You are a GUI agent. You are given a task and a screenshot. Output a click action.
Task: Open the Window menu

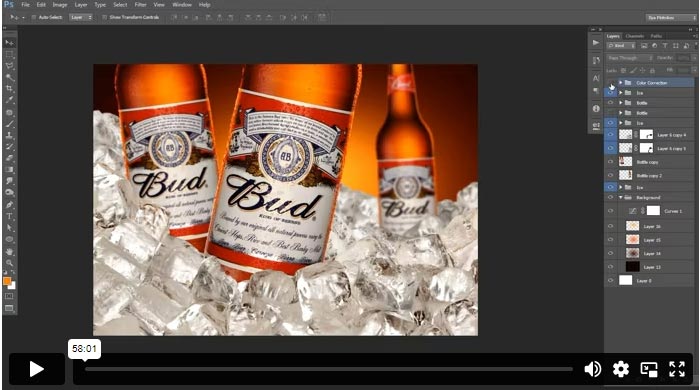[x=182, y=5]
